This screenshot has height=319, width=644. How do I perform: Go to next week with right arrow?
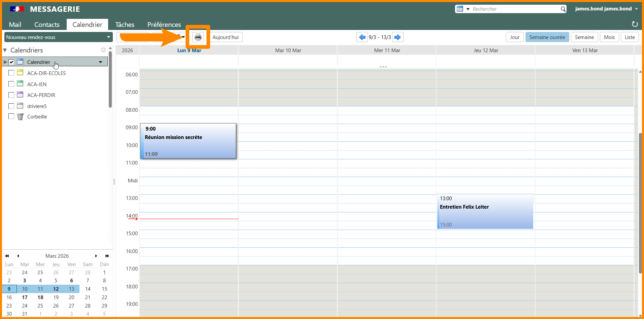tap(398, 37)
